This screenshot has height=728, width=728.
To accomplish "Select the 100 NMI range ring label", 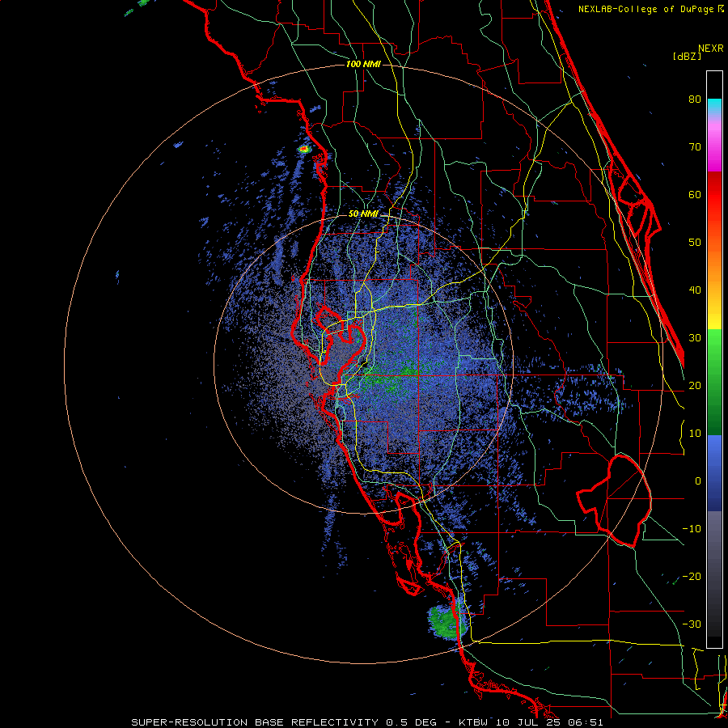I will point(363,64).
